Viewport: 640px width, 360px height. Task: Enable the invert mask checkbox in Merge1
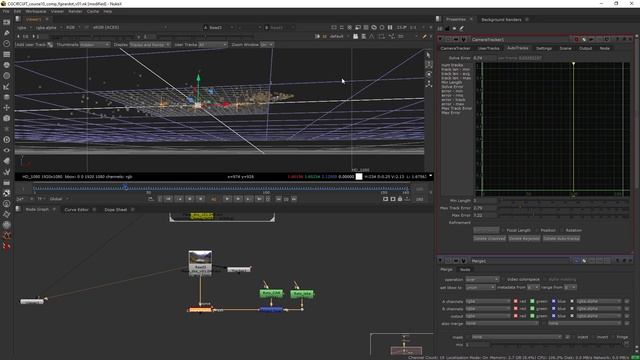tap(593, 337)
